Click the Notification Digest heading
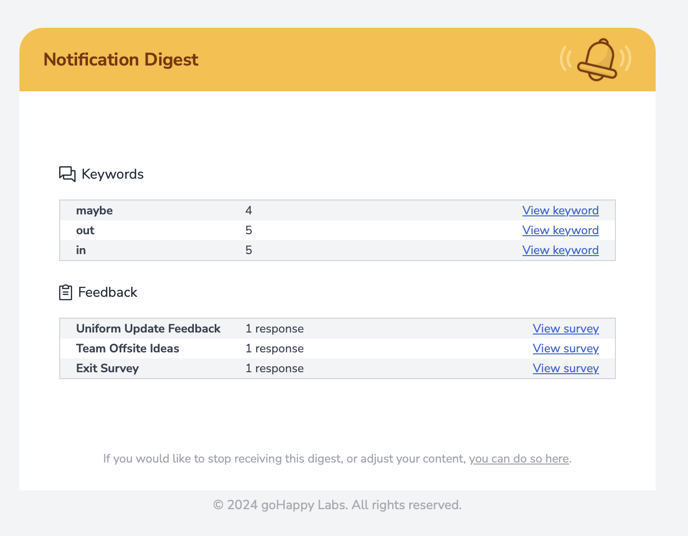This screenshot has height=536, width=688. coord(121,60)
